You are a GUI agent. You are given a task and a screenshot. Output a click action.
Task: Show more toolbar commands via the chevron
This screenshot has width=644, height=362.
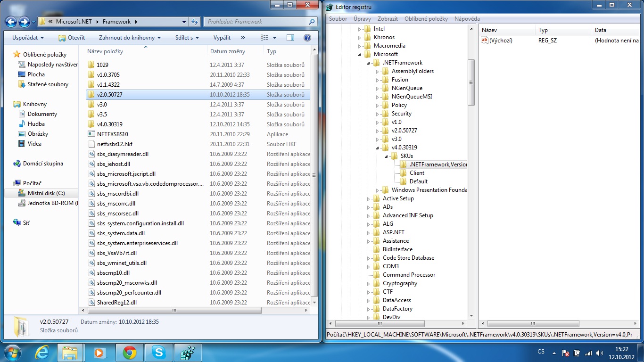[x=243, y=38]
